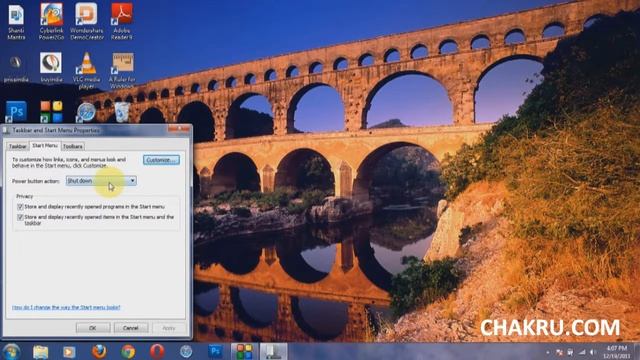Click the OK button in the properties dialog
The image size is (640, 360).
(x=93, y=328)
